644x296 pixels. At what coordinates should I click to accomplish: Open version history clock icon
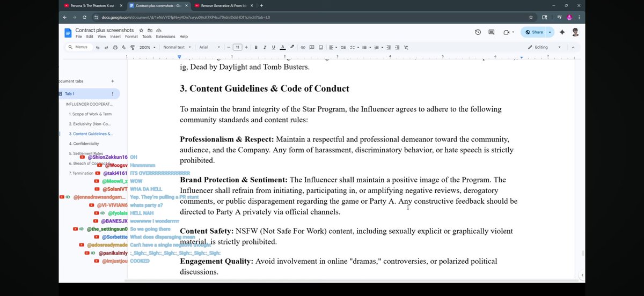click(x=478, y=32)
